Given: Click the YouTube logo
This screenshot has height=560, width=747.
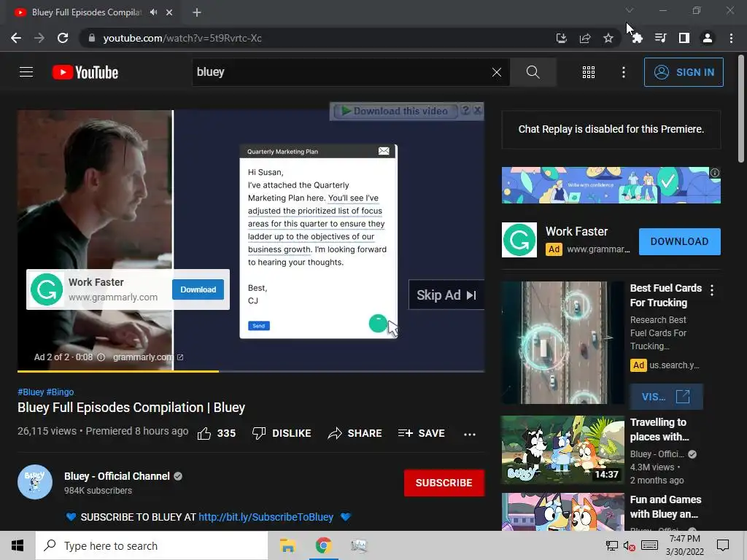Looking at the screenshot, I should pos(85,72).
